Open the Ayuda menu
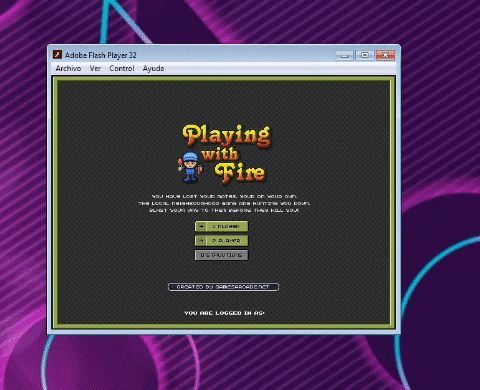 153,68
